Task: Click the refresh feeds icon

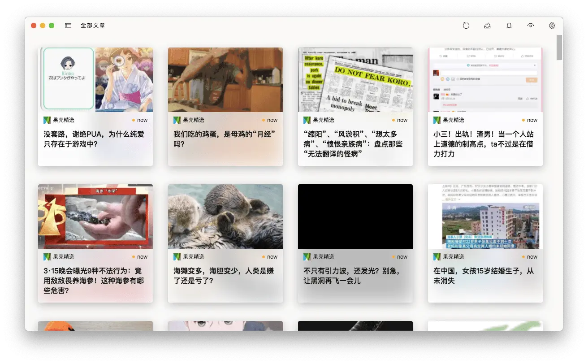Action: pyautogui.click(x=466, y=26)
